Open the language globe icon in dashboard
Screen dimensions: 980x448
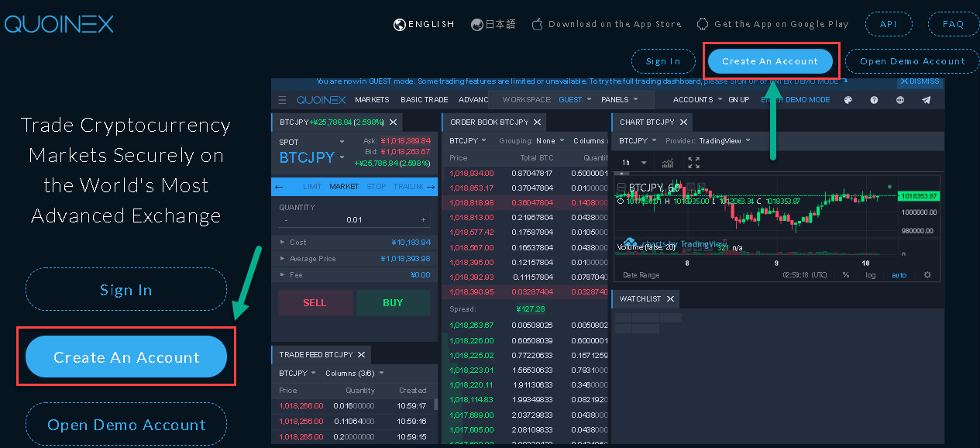click(900, 100)
